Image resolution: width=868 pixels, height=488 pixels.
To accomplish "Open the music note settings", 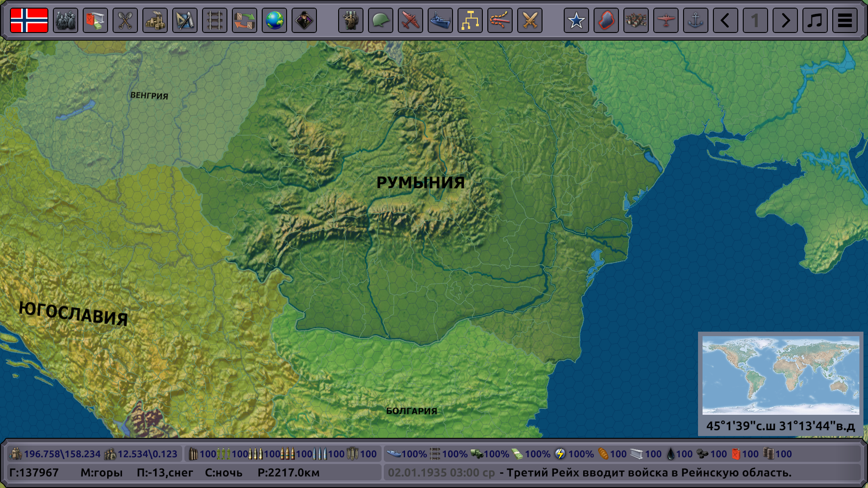I will (x=815, y=20).
